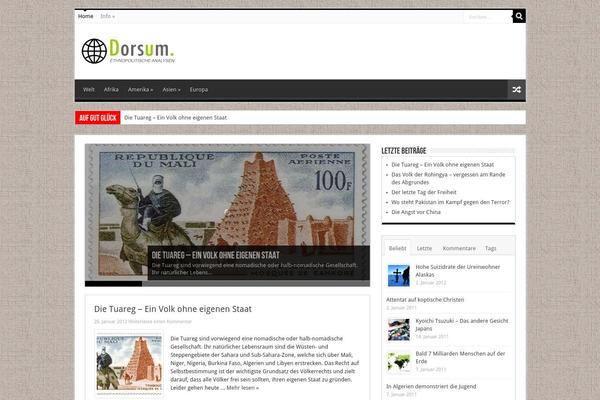Click the Mehr lesen link

[243, 388]
